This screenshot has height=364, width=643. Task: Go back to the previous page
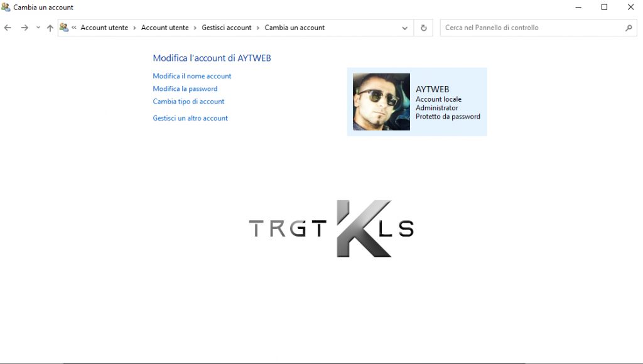tap(8, 28)
